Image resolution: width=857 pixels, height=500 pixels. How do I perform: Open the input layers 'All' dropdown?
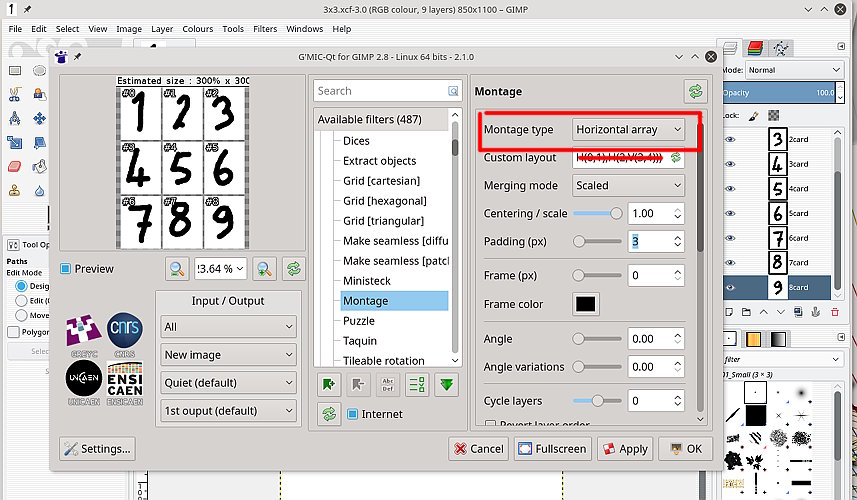pos(228,327)
